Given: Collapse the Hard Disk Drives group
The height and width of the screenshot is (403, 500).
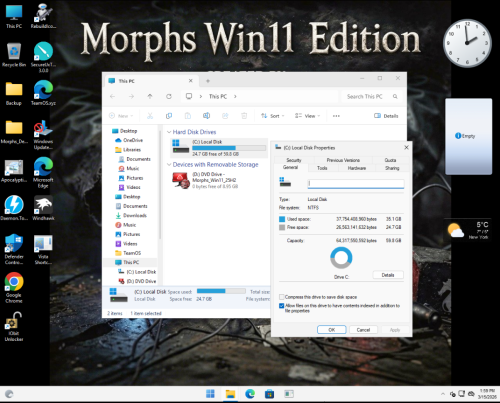Looking at the screenshot, I should (x=169, y=132).
